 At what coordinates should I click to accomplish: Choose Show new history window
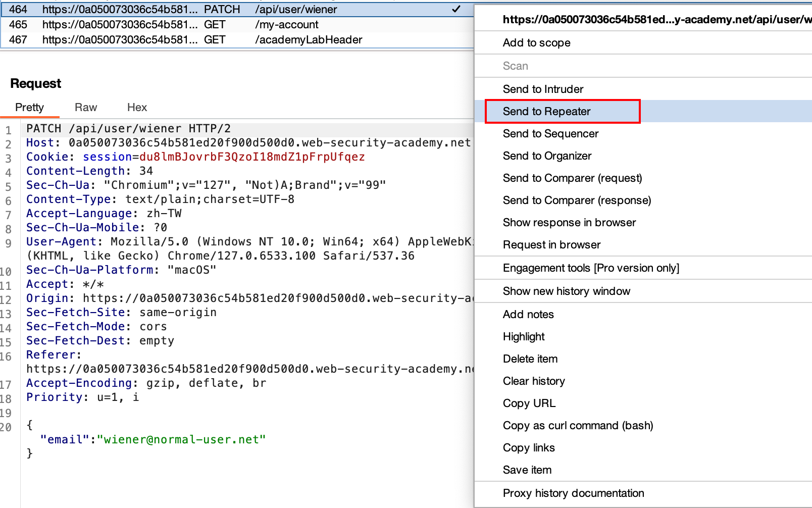[x=643, y=291]
